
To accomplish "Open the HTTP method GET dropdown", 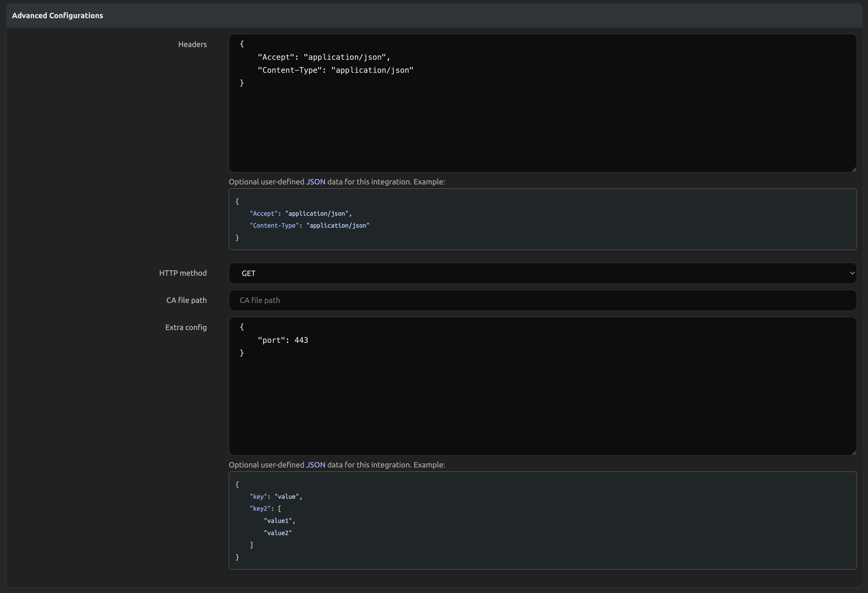I will pyautogui.click(x=542, y=273).
